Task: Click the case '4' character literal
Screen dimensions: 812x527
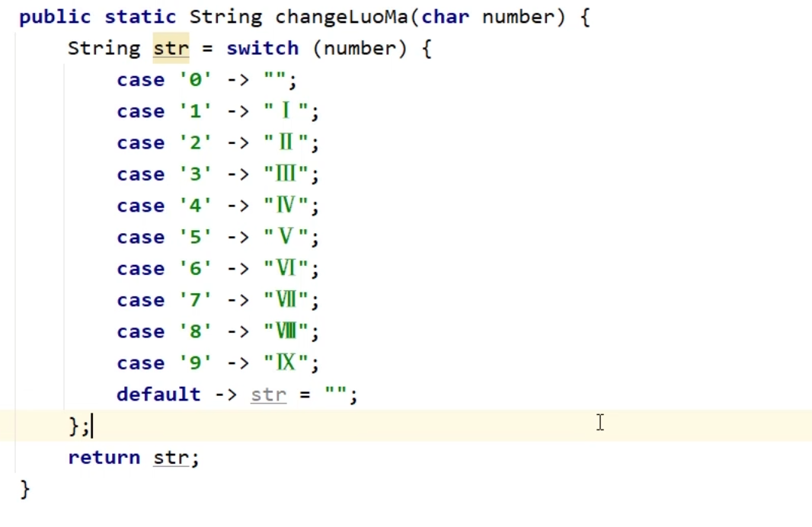Action: point(195,206)
